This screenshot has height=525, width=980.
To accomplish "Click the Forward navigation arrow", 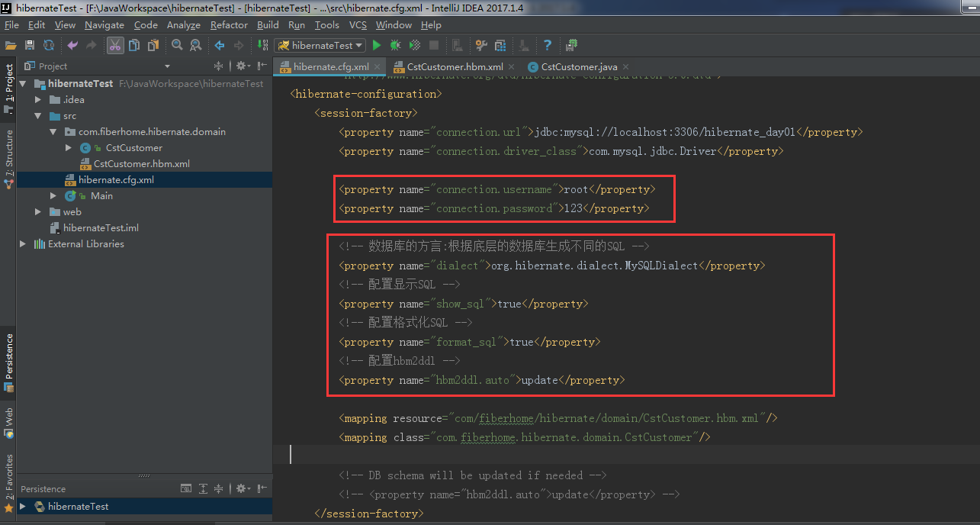I will (x=239, y=46).
